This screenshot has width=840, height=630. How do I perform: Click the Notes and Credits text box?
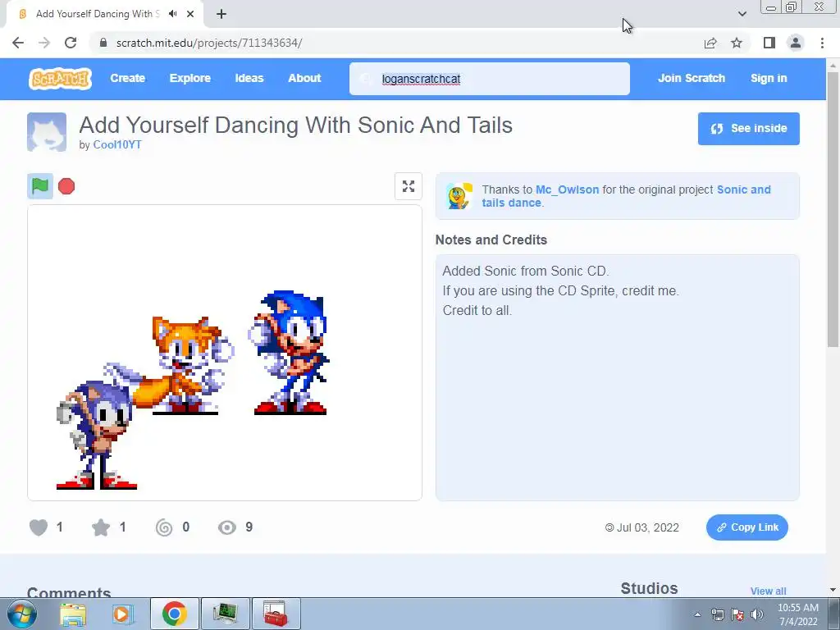(617, 377)
